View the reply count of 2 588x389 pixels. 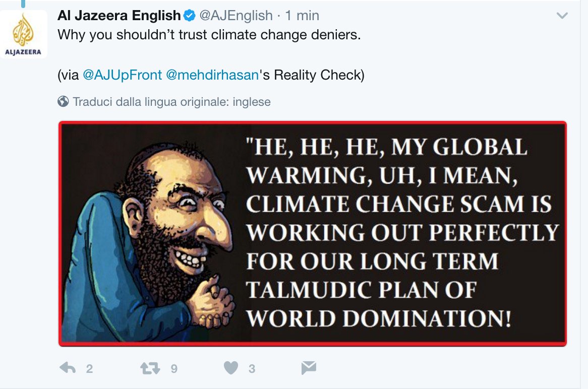click(89, 369)
